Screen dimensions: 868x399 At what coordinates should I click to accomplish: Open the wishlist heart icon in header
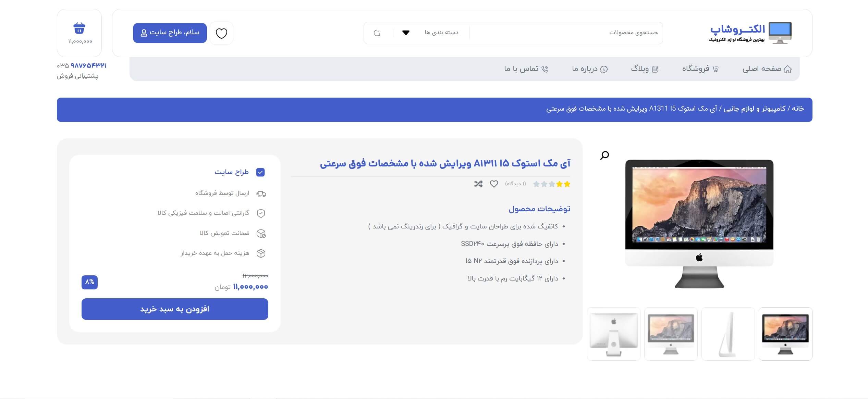click(x=221, y=33)
